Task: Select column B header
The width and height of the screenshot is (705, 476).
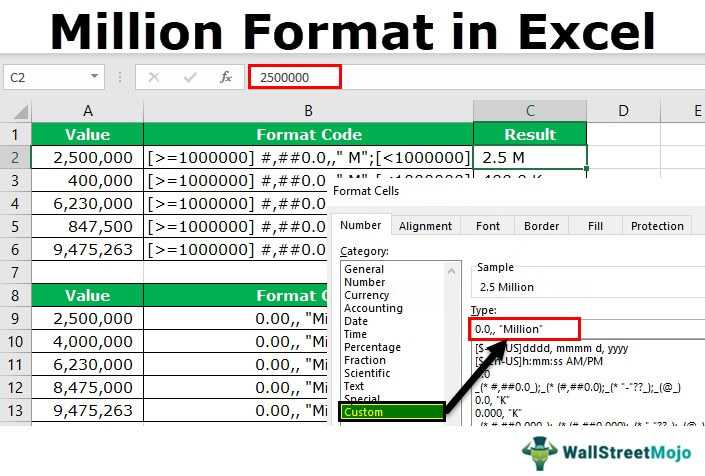Action: [x=308, y=111]
